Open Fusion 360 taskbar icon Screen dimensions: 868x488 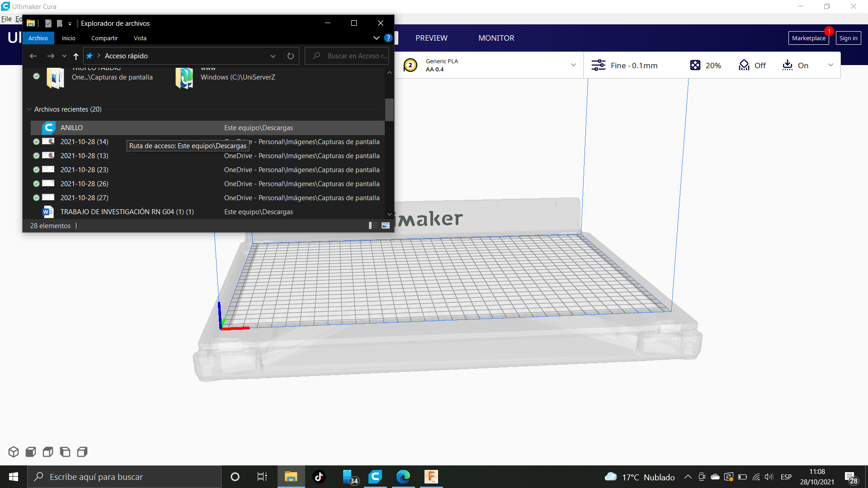431,477
